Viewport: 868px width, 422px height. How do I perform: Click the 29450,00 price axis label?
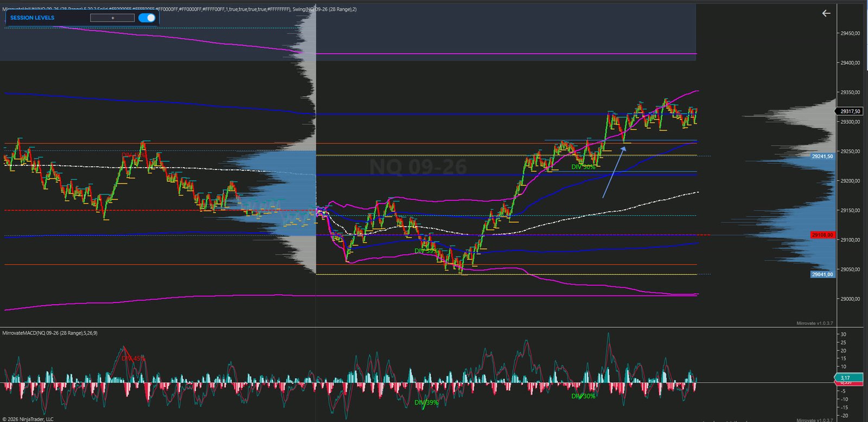850,34
